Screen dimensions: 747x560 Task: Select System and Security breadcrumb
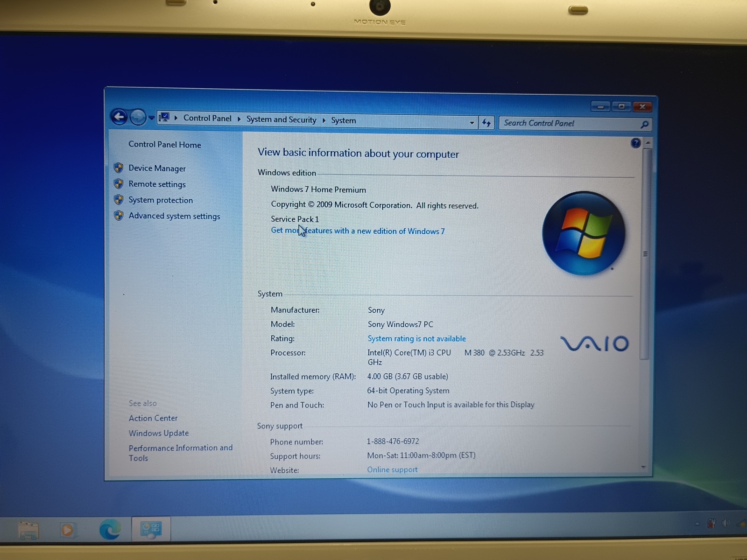(x=281, y=119)
